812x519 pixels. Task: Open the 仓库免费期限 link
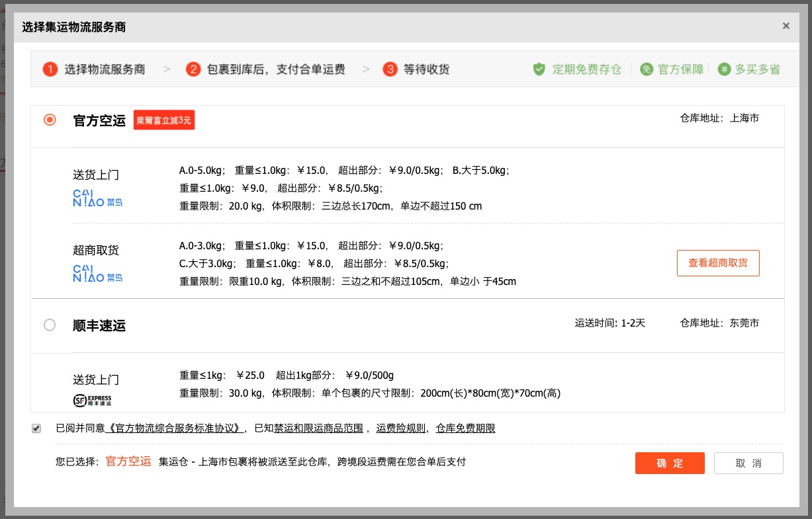465,428
